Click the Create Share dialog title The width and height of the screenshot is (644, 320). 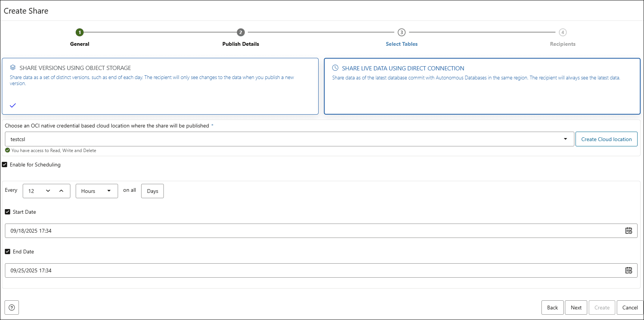[x=26, y=11]
